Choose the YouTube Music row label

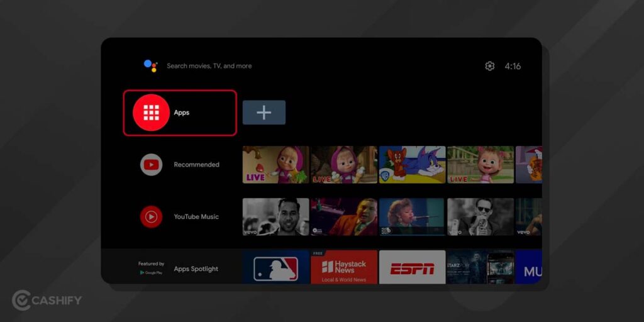196,217
